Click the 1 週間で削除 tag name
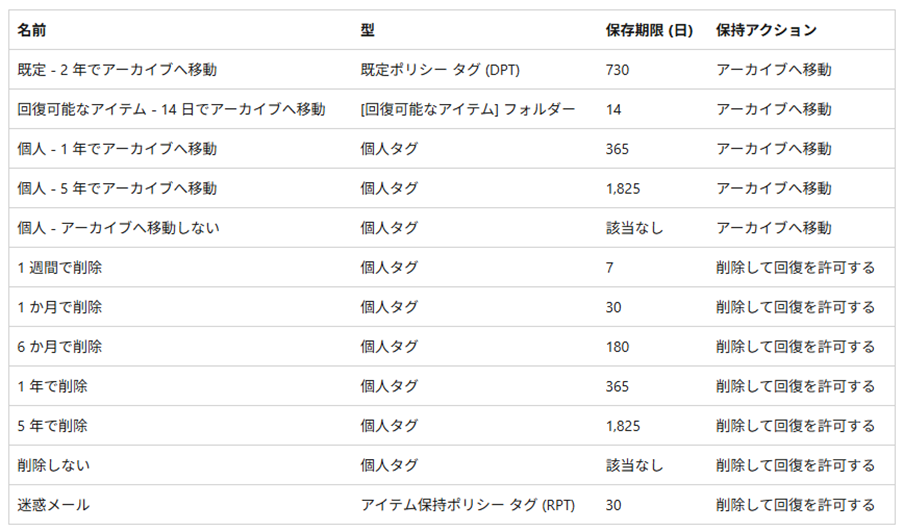Viewport: 903px width, 531px height. pyautogui.click(x=59, y=268)
